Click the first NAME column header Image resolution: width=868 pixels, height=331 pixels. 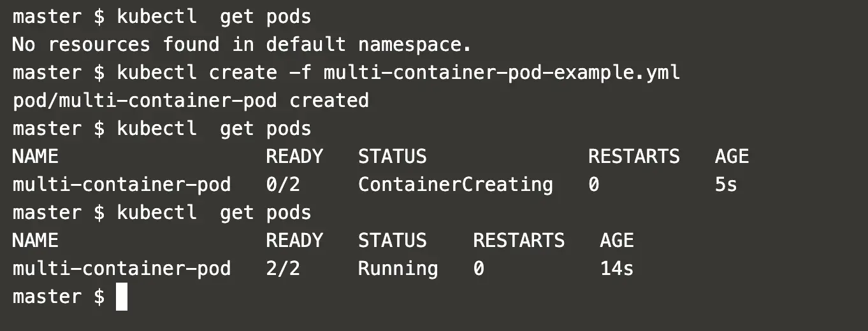click(x=36, y=157)
